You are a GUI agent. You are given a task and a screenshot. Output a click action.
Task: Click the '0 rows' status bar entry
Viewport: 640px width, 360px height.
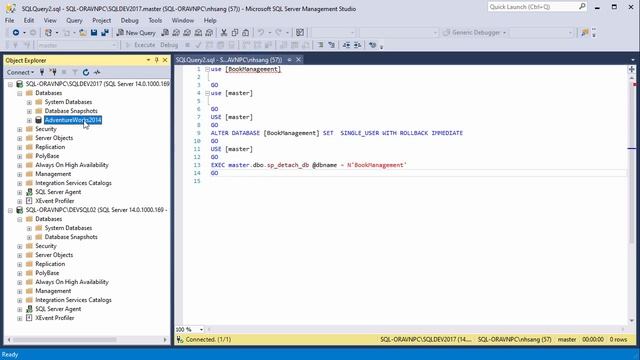point(618,339)
